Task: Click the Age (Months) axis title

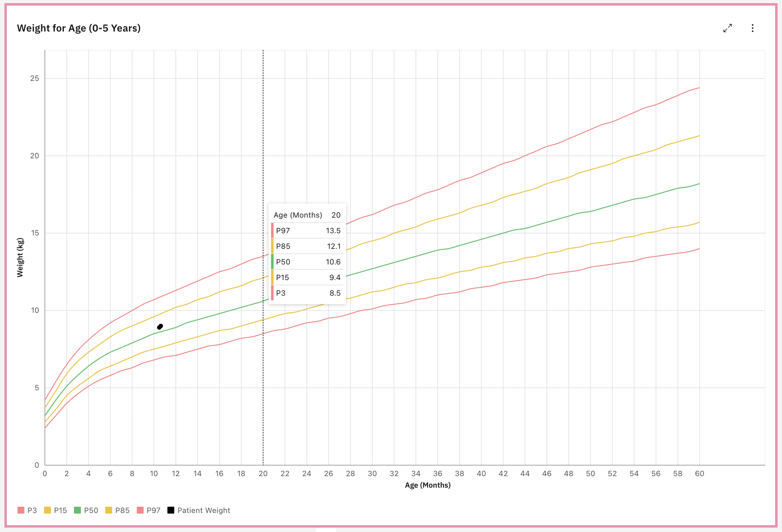Action: point(427,485)
